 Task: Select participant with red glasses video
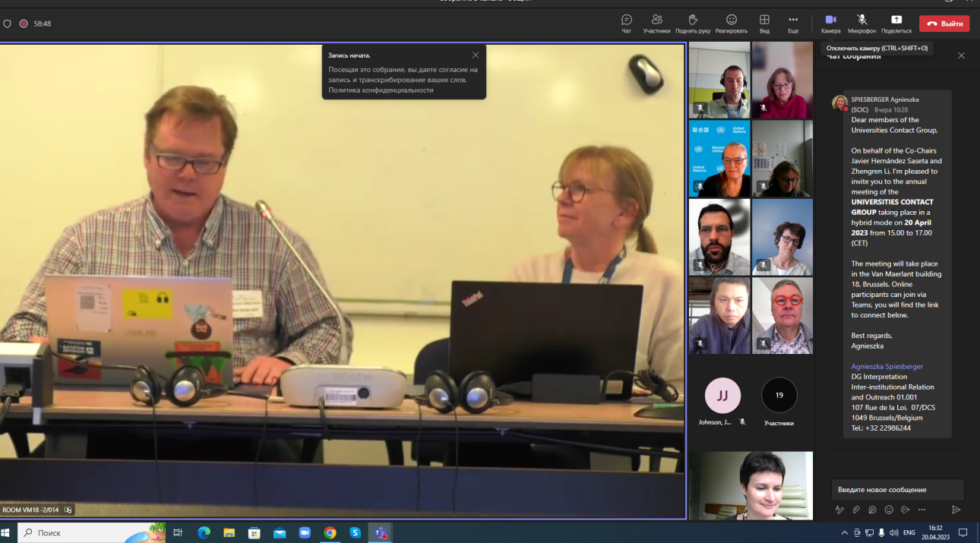782,316
